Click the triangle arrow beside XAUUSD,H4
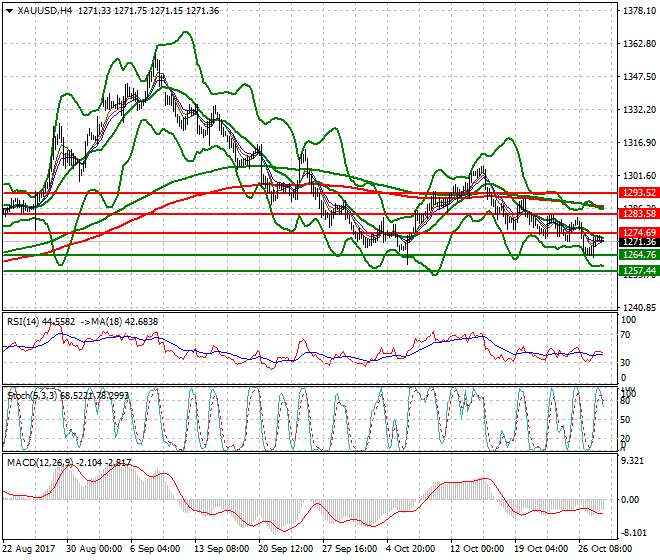Viewport: 660px width, 560px height. click(x=9, y=11)
